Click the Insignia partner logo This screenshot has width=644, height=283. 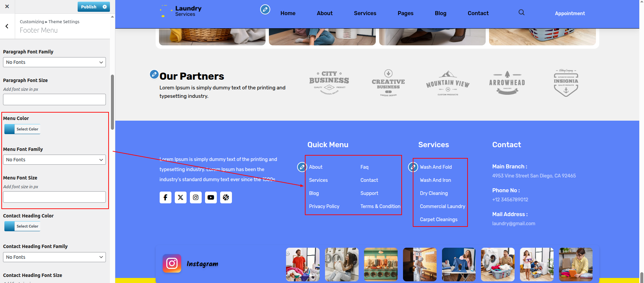click(566, 83)
